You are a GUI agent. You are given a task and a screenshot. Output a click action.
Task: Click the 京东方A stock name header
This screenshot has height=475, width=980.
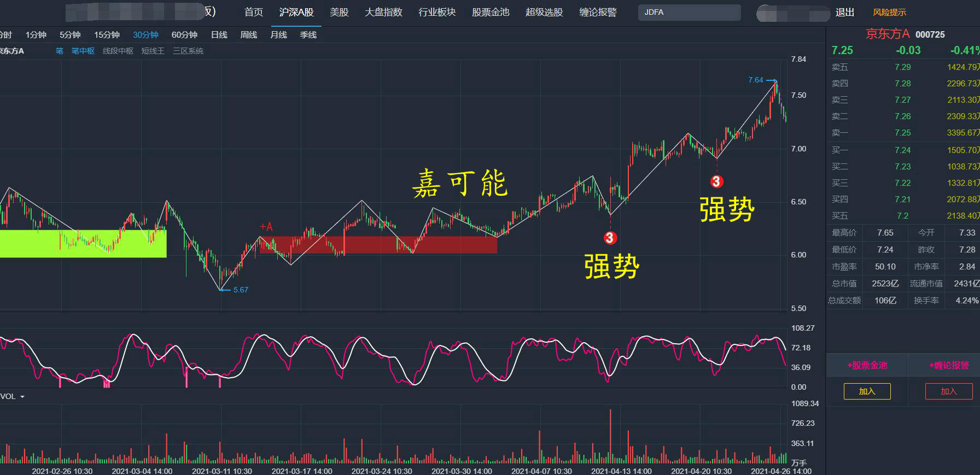888,34
